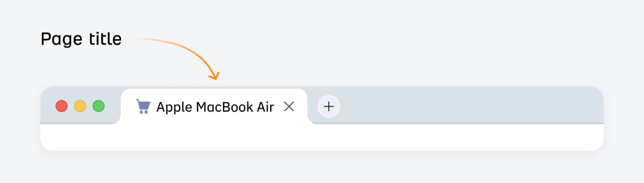Click the shopping cart favicon in tab
644x183 pixels.
point(143,107)
